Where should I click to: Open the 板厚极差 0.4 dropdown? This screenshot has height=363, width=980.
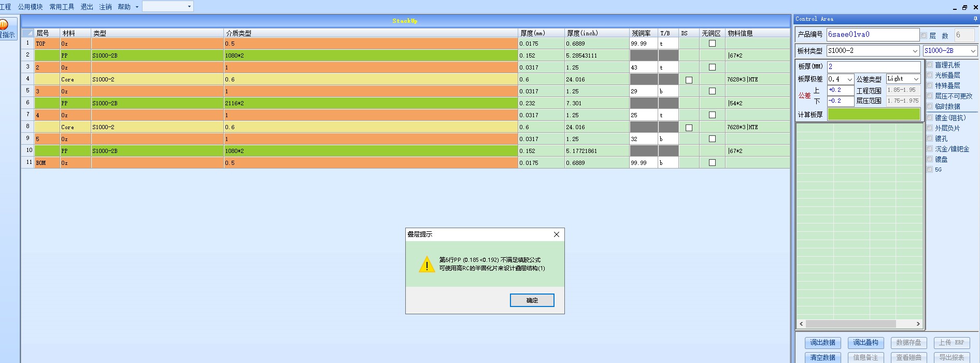(849, 79)
